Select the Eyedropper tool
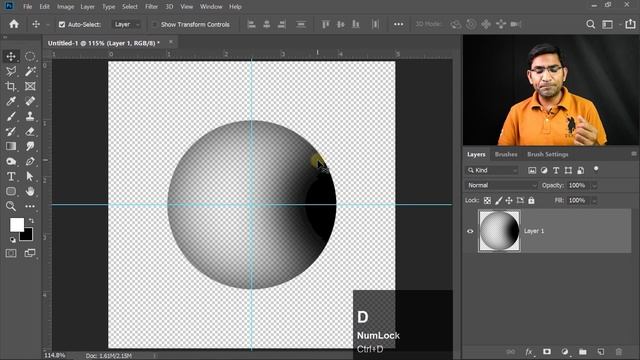Image resolution: width=640 pixels, height=360 pixels. (x=11, y=101)
